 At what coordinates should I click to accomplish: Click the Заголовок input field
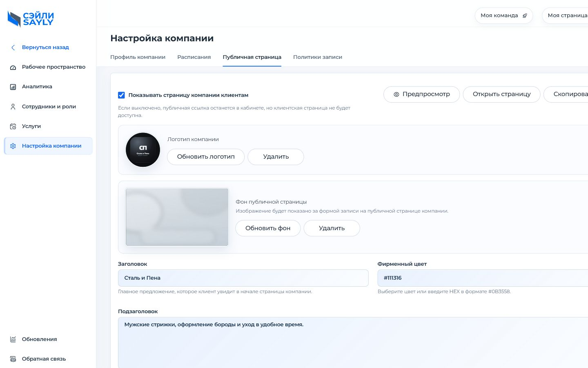tap(243, 278)
